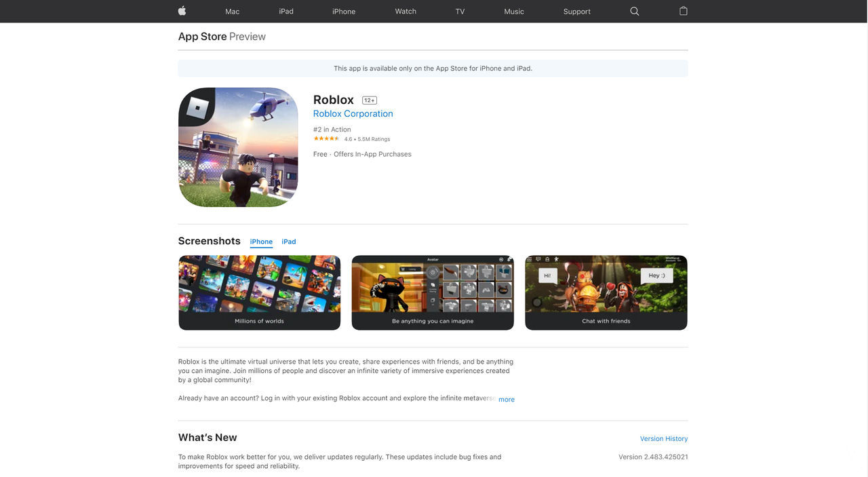The image size is (868, 477).
Task: Expand the description with the more link
Action: pos(507,400)
